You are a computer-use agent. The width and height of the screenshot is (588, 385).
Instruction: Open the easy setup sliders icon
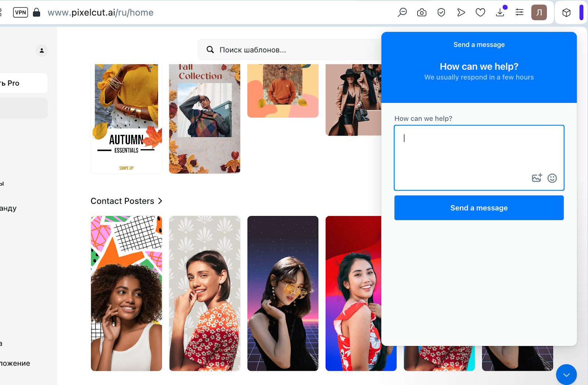pyautogui.click(x=519, y=12)
